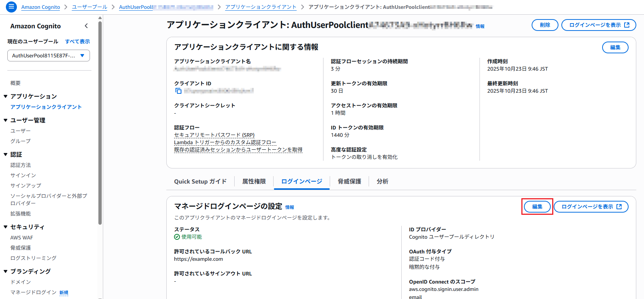This screenshot has width=644, height=299.
Task: Open グループ in the sidebar
Action: 21,141
